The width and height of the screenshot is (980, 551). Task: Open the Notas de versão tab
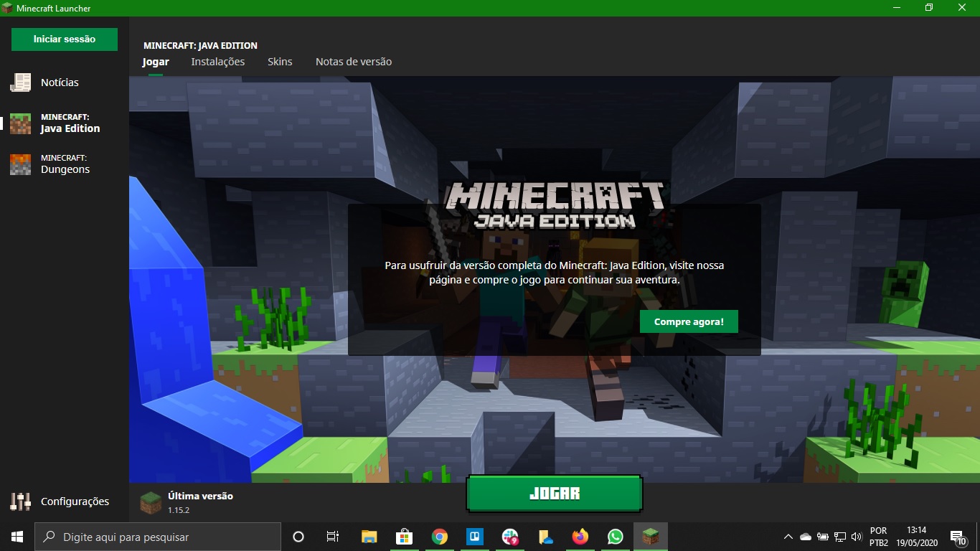(x=354, y=62)
